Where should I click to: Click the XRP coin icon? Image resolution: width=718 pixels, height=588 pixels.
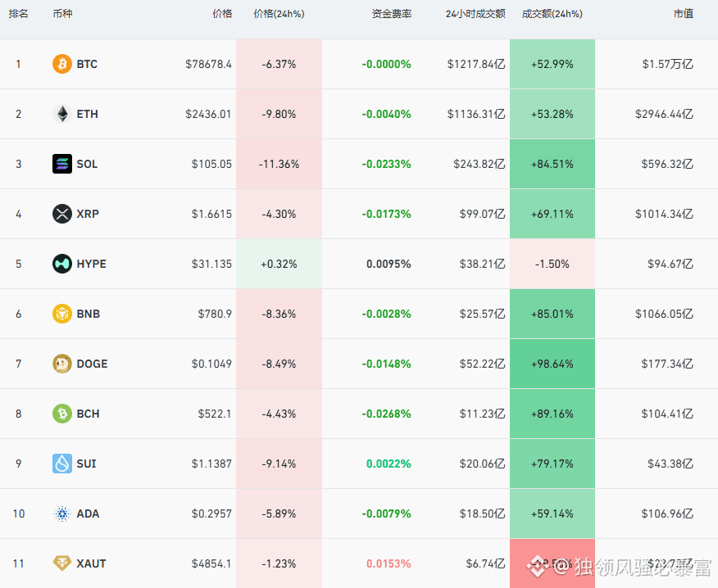(62, 214)
